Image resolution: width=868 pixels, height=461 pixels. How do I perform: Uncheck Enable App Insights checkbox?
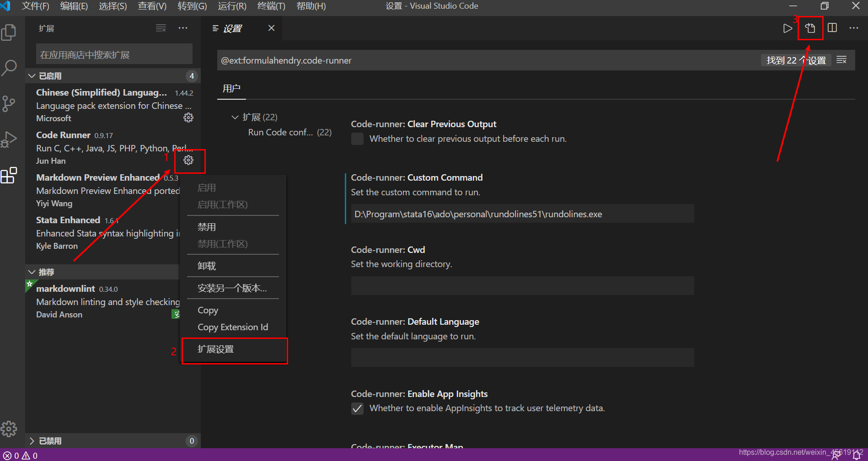[x=357, y=408]
